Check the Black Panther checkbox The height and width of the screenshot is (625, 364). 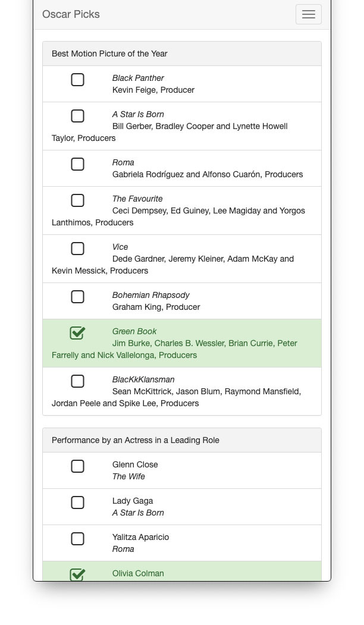coord(77,80)
